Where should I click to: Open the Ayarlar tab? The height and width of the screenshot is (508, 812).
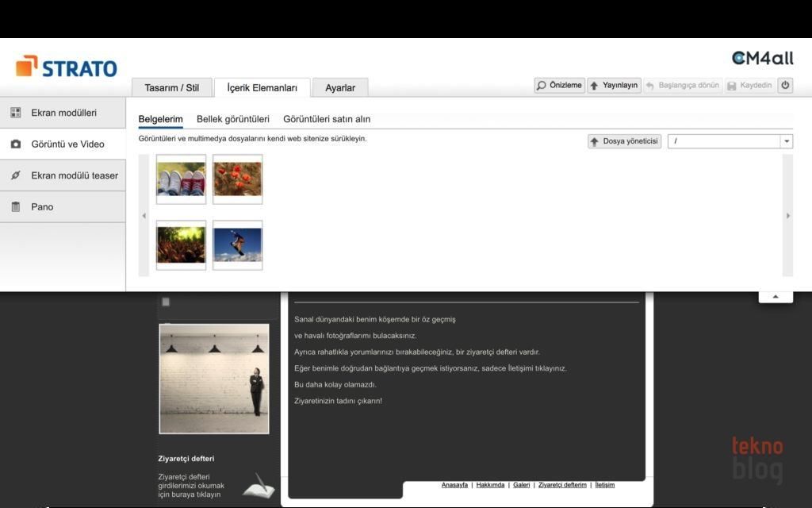(340, 88)
